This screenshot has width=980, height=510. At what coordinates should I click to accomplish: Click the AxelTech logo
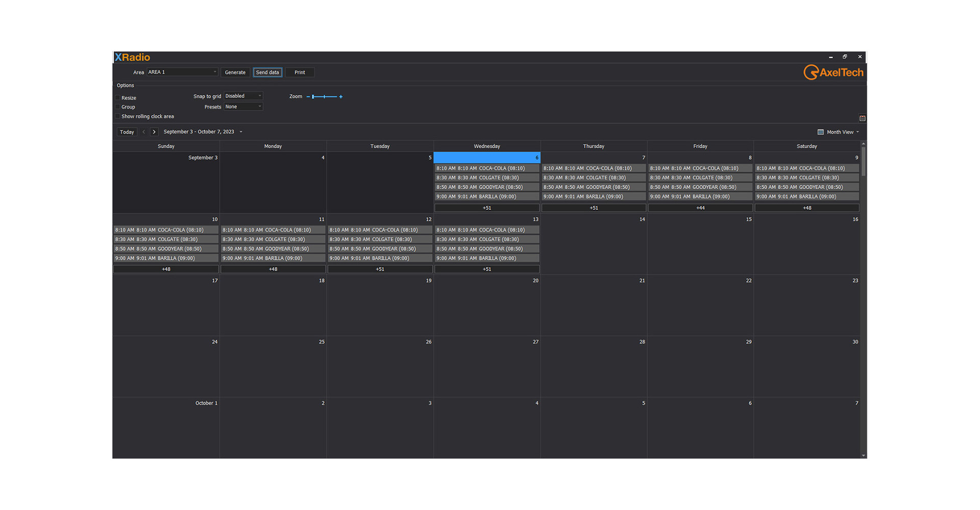tap(833, 72)
